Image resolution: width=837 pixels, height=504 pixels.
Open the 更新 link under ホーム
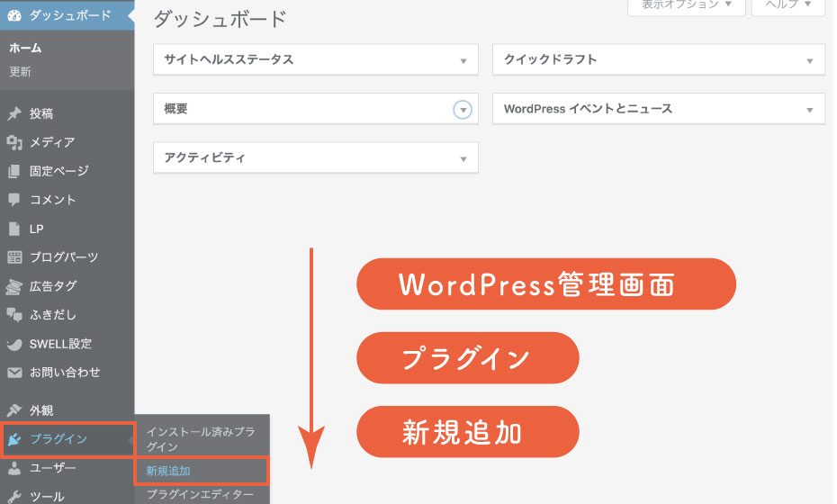pos(21,72)
